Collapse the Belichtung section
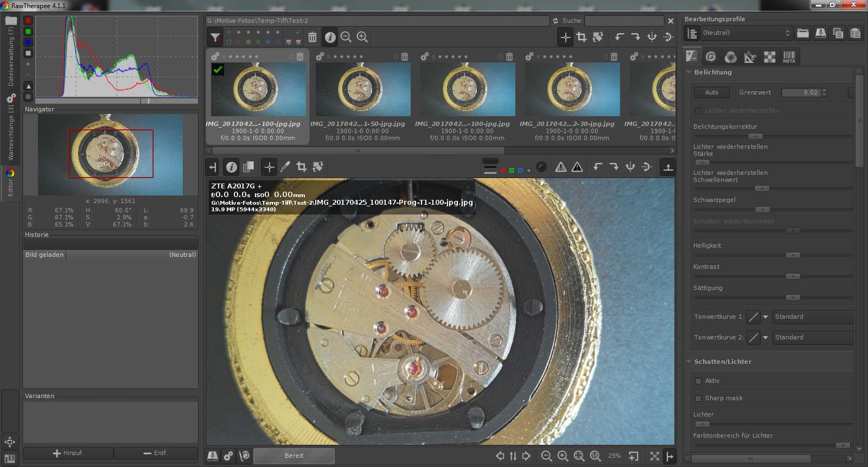Viewport: 868px width, 467px height. pyautogui.click(x=689, y=72)
